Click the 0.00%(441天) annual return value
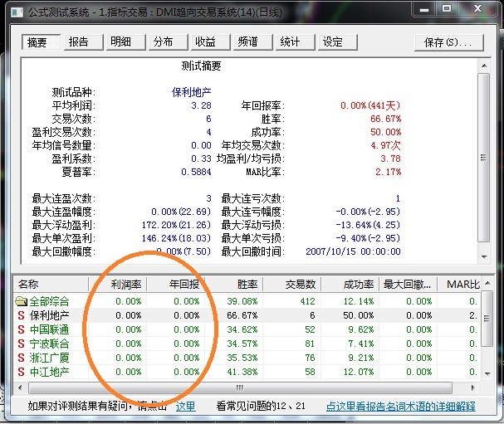Viewport: 504px width, 424px height. coord(370,105)
